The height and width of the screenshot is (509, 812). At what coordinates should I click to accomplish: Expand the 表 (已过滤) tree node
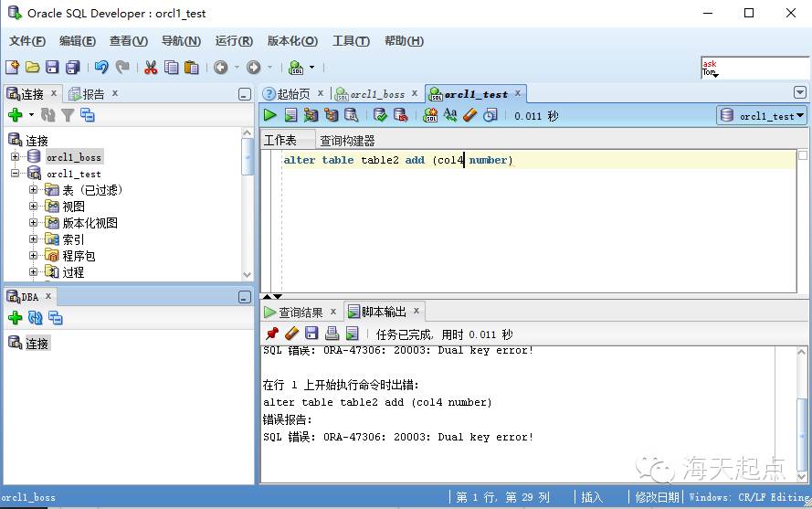point(33,190)
